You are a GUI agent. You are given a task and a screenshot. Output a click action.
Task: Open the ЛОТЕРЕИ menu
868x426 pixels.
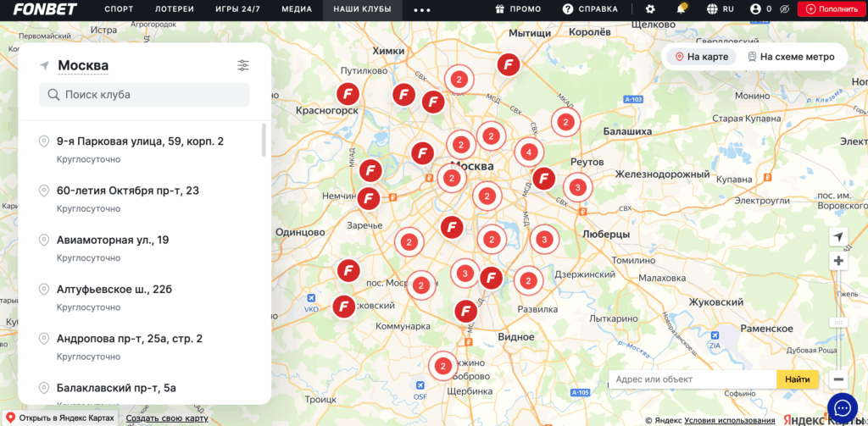pyautogui.click(x=175, y=9)
